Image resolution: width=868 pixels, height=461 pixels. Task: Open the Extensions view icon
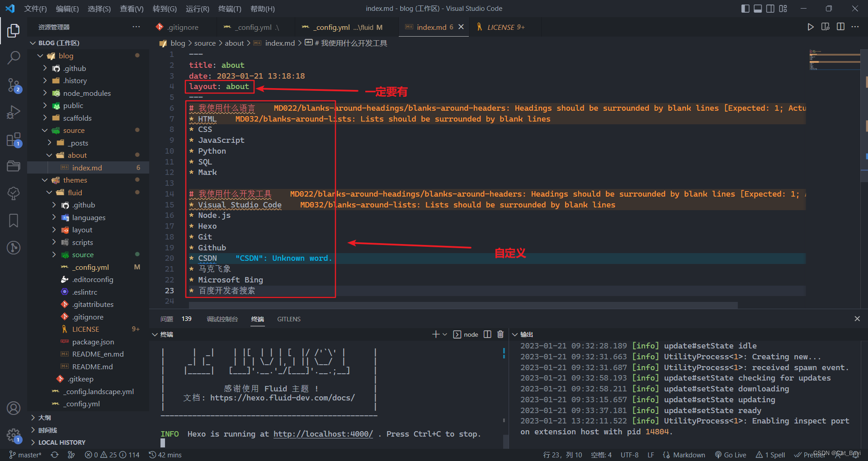[14, 140]
